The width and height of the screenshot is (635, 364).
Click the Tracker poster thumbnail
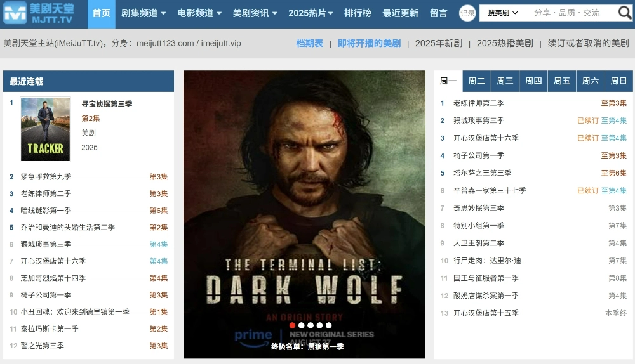(x=45, y=129)
